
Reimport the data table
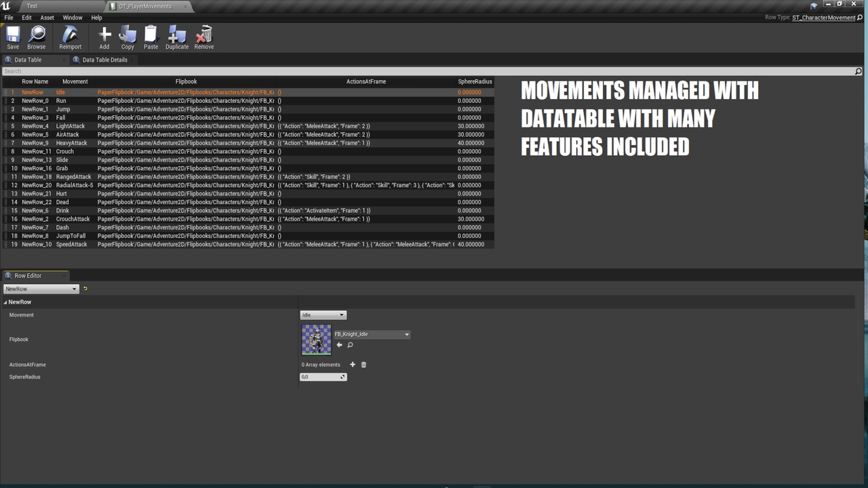(x=70, y=37)
